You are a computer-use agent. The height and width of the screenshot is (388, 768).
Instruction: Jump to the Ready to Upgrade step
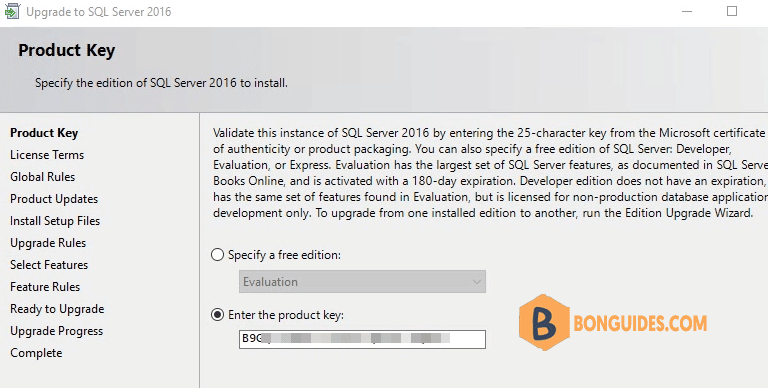(x=57, y=309)
